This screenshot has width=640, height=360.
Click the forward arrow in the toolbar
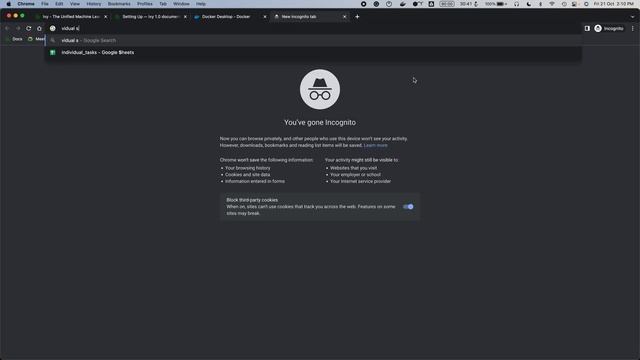coord(18,29)
